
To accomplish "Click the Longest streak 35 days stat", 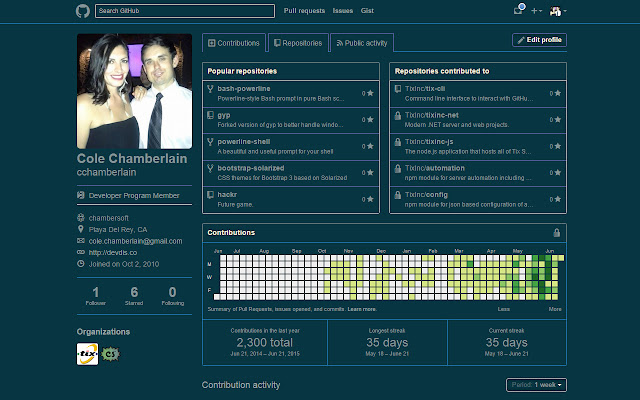I will pos(387,342).
